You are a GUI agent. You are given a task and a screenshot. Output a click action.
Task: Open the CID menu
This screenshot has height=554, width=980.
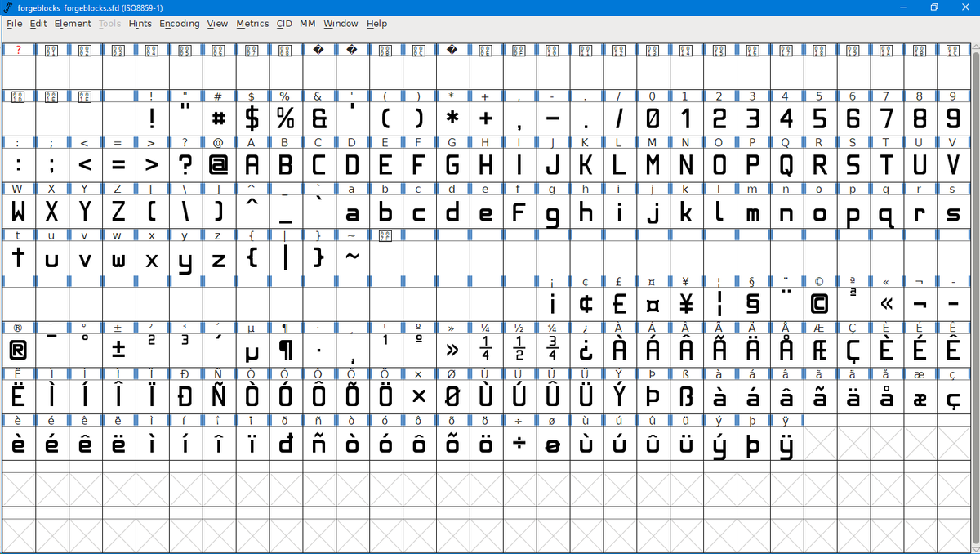[284, 24]
